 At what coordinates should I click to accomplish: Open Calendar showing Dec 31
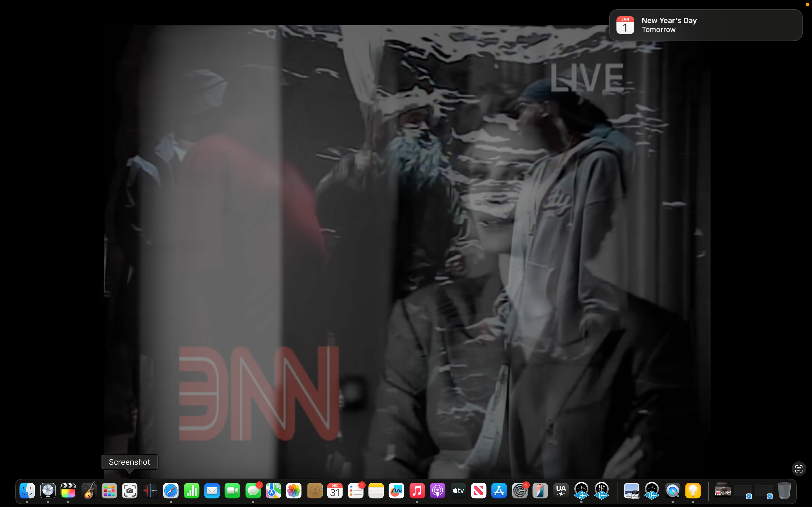335,491
